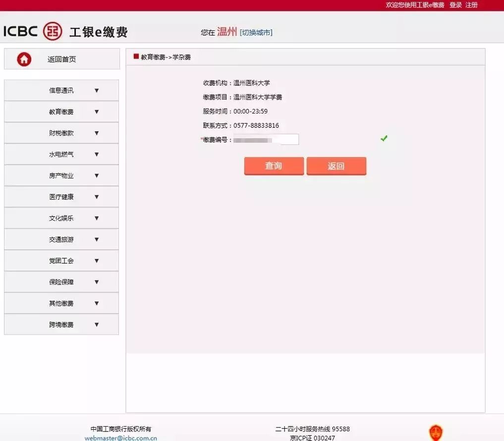The image size is (504, 441).
Task: Click the green checkmark validation icon
Action: pos(384,138)
